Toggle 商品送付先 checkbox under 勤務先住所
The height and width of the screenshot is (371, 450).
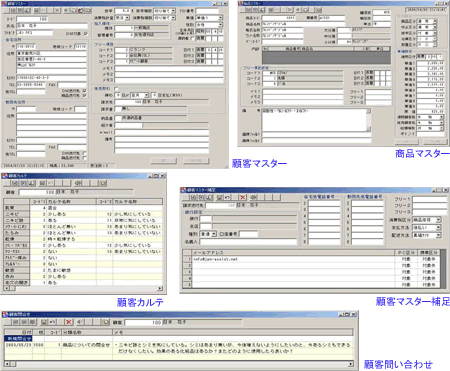(84, 158)
